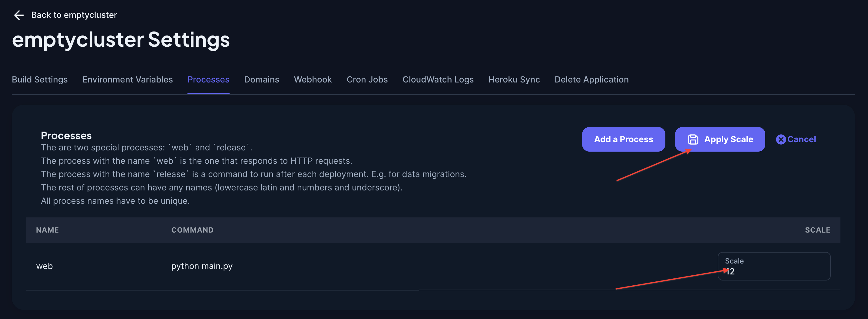Click the circled X icon beside Cancel

[780, 139]
